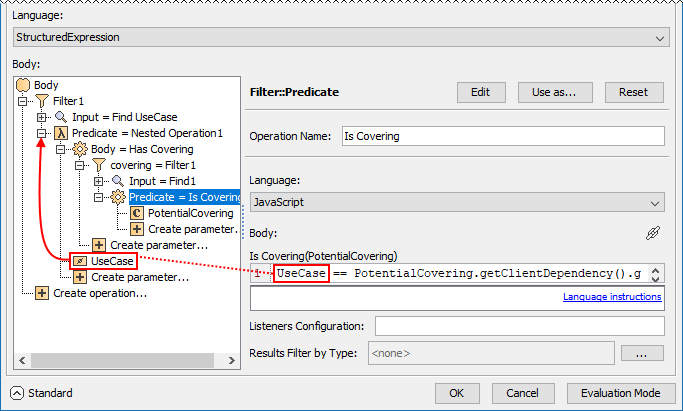Click the gear icon for Is Covering predicate
The image size is (683, 411).
118,197
